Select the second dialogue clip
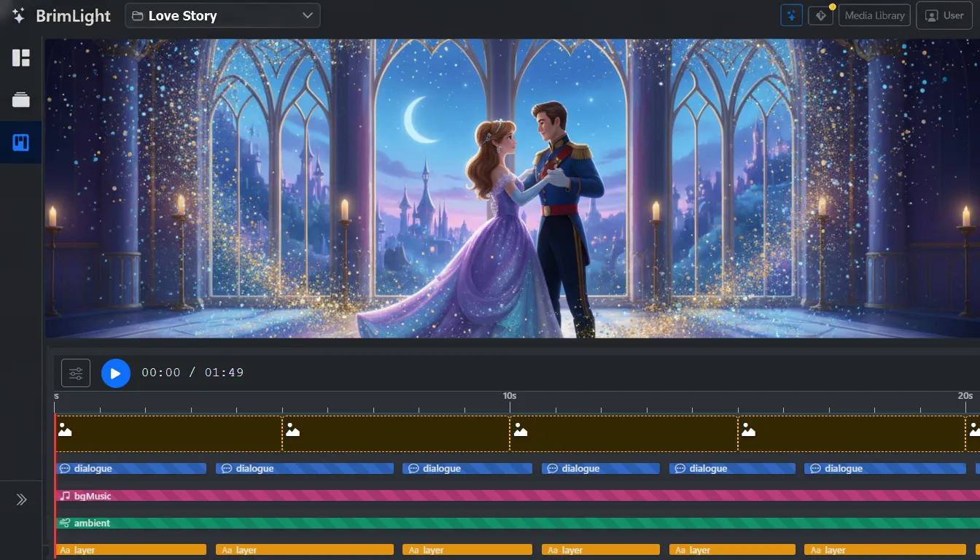Screen dimensions: 980x560 click(304, 468)
